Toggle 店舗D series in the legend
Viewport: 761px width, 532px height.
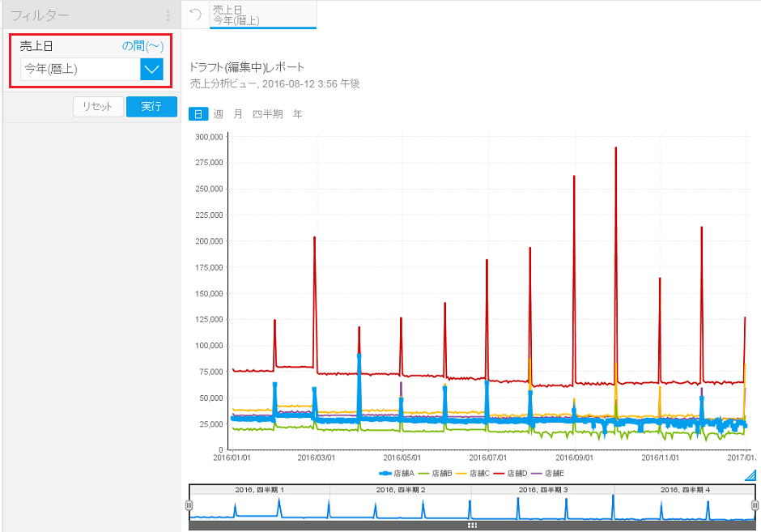pos(511,473)
